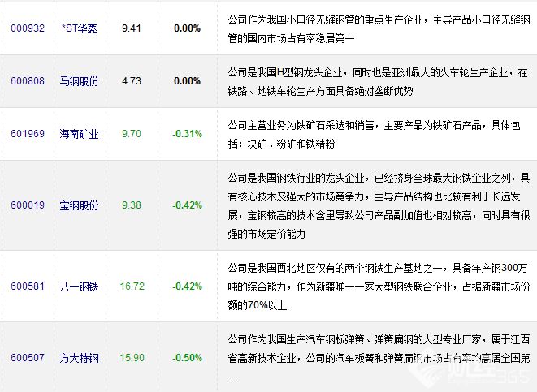Click the -0.42% change for 宝钢股份
Viewport: 537px width, 392px height.
(x=188, y=205)
